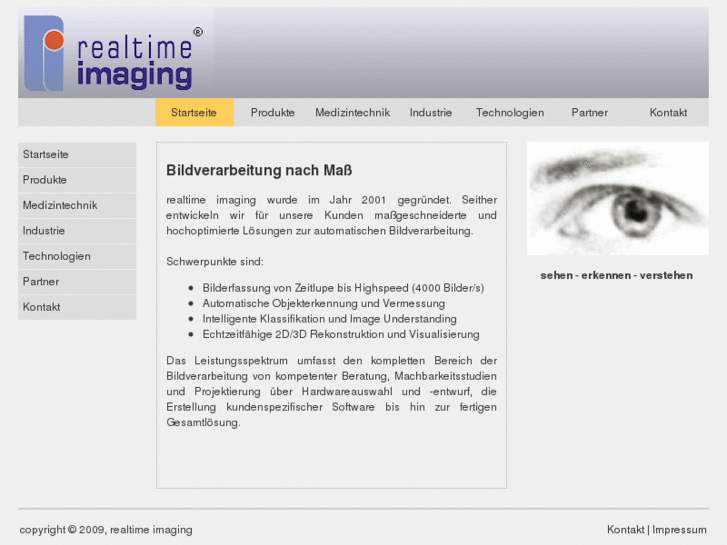
Task: Click the heading Bildverarbeitung nach Maß
Action: point(259,170)
